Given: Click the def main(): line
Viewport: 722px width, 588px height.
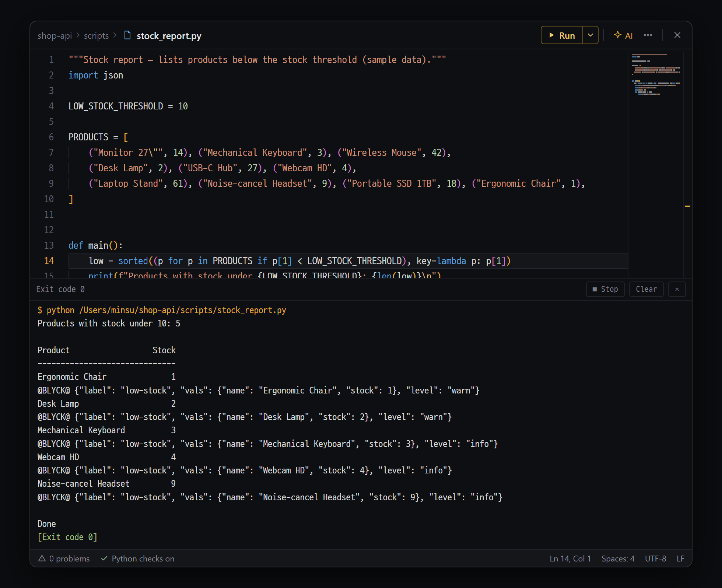Looking at the screenshot, I should pos(95,245).
